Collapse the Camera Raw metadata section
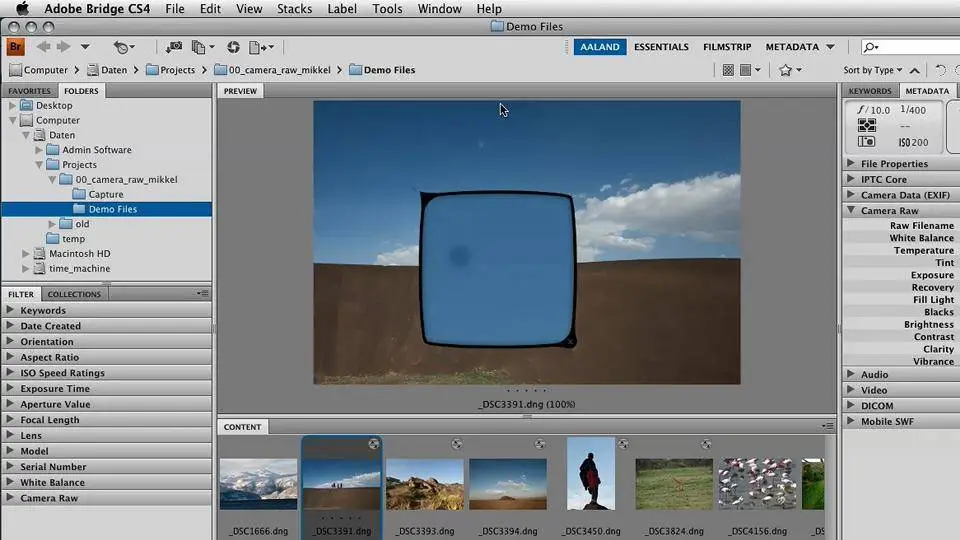960x540 pixels. (x=851, y=211)
